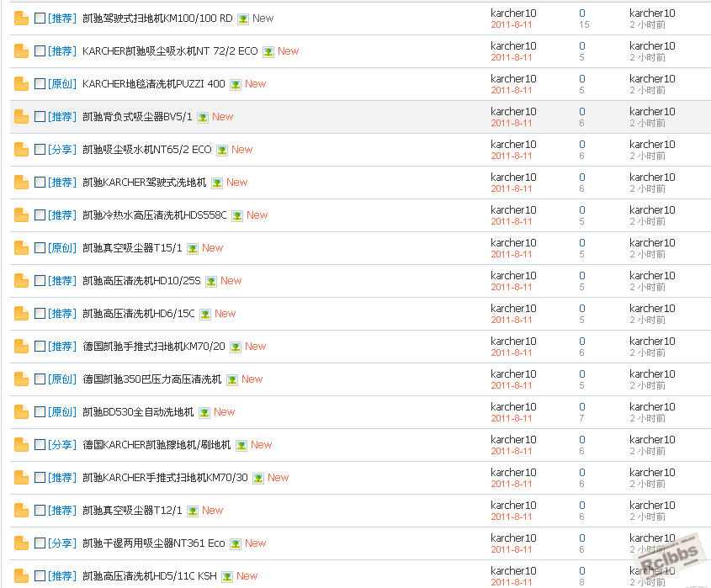This screenshot has height=588, width=711.
Task: Click folder icon beside NT65/2 ECO thread
Action: tap(21, 150)
